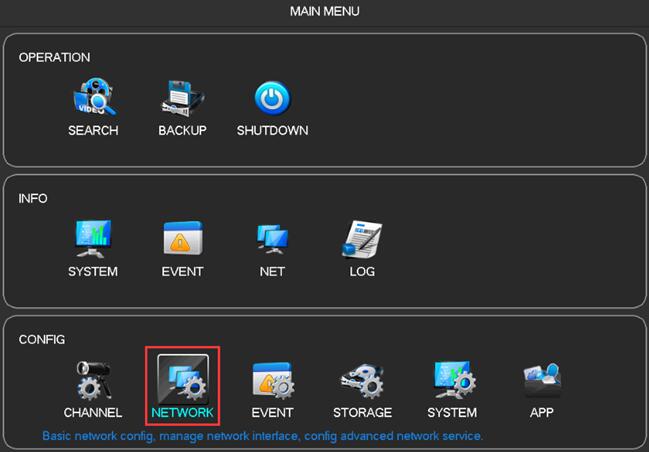Viewport: 649px width, 452px height.
Task: Click the blue network description text
Action: tap(262, 437)
